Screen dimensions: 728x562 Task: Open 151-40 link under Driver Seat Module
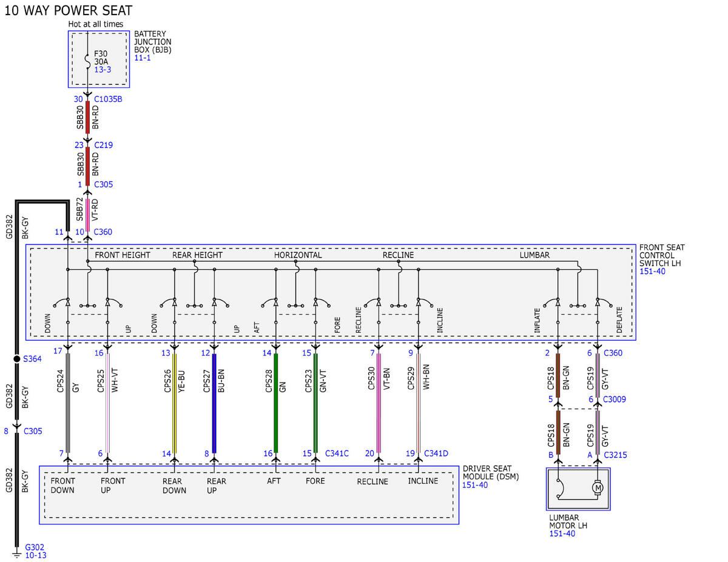click(x=475, y=485)
